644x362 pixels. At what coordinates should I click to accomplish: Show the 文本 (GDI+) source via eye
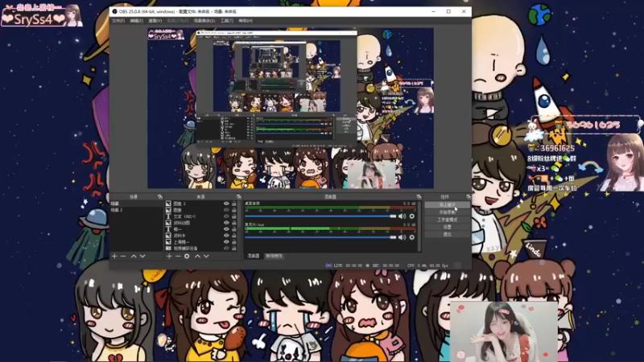[x=226, y=216]
